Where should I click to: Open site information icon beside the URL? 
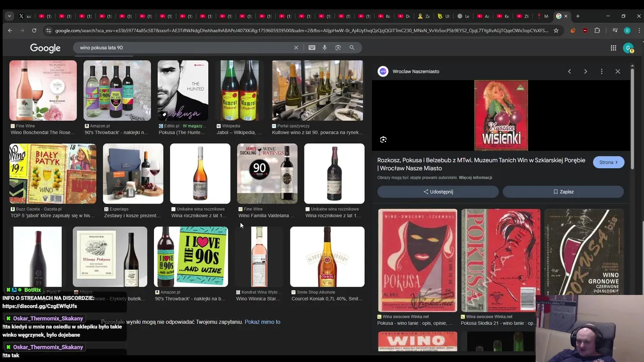pos(48,31)
